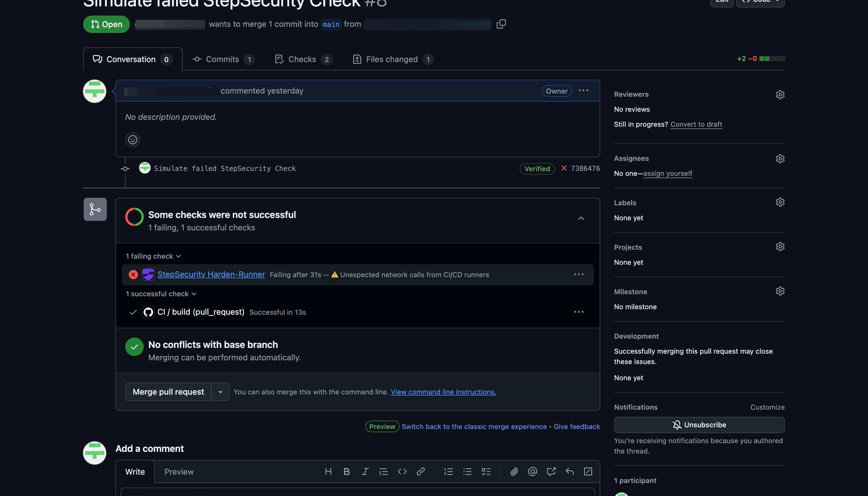
Task: Open the Simulate failed StepSecurity Check commit message
Action: [225, 168]
